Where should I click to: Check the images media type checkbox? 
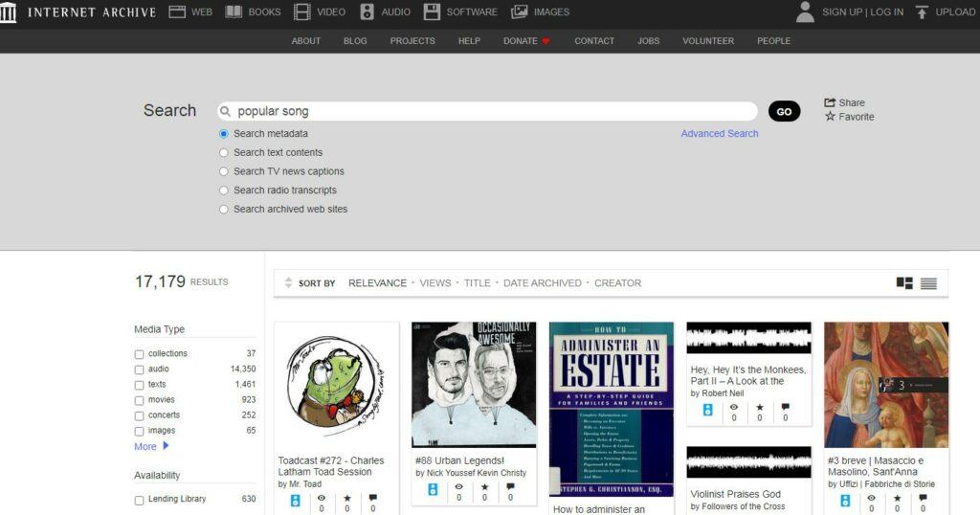[139, 432]
